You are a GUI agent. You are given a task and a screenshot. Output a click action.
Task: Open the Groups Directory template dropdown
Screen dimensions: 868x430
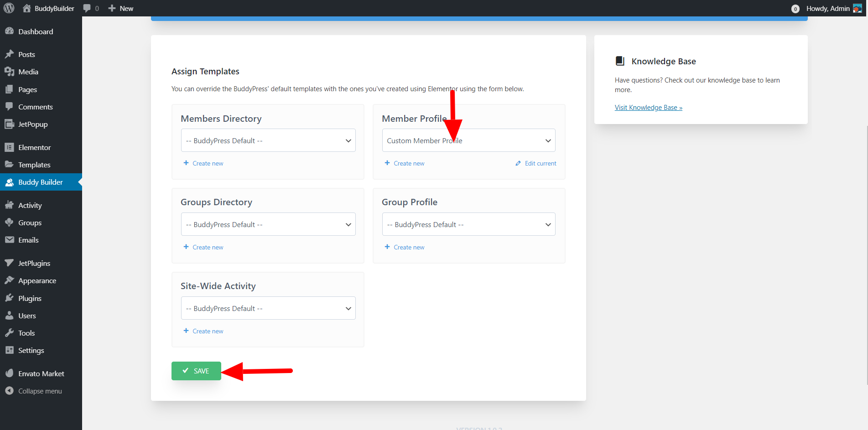click(x=268, y=224)
